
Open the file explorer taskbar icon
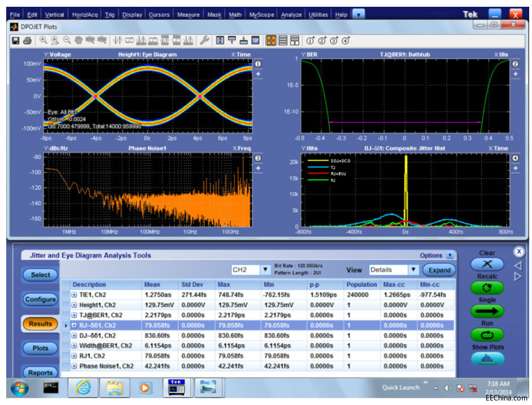(x=115, y=387)
